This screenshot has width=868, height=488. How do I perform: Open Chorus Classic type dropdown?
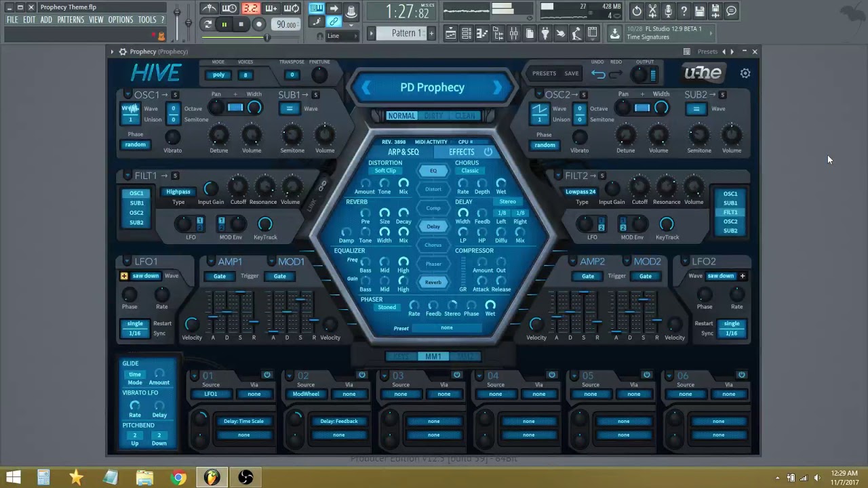pos(470,171)
